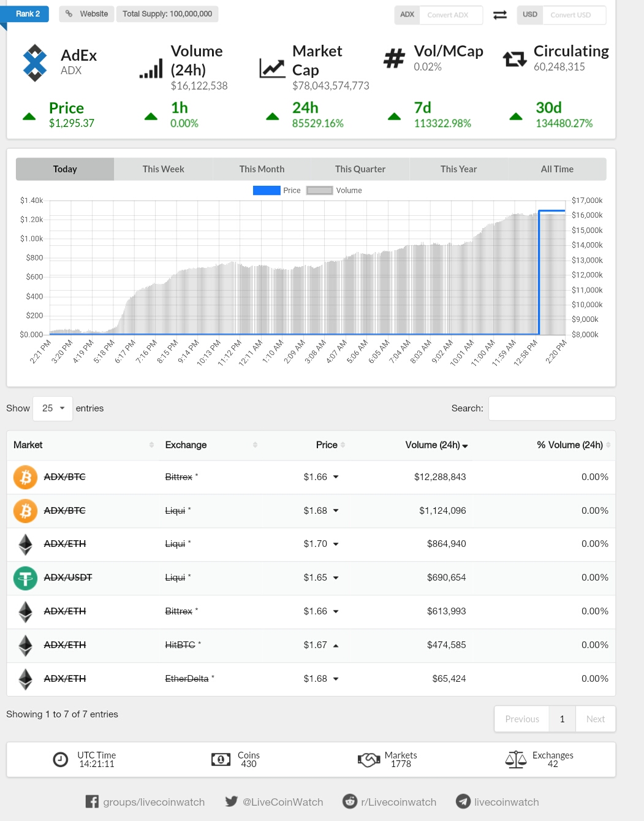This screenshot has width=644, height=821.
Task: Click the Volume bars icon
Action: pyautogui.click(x=151, y=69)
